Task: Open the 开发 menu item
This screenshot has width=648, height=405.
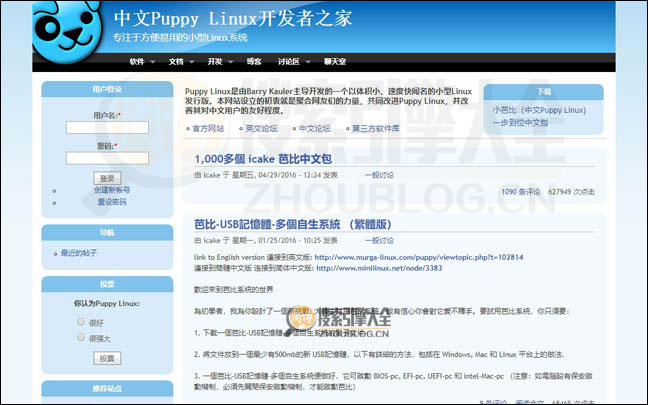Action: click(x=215, y=62)
